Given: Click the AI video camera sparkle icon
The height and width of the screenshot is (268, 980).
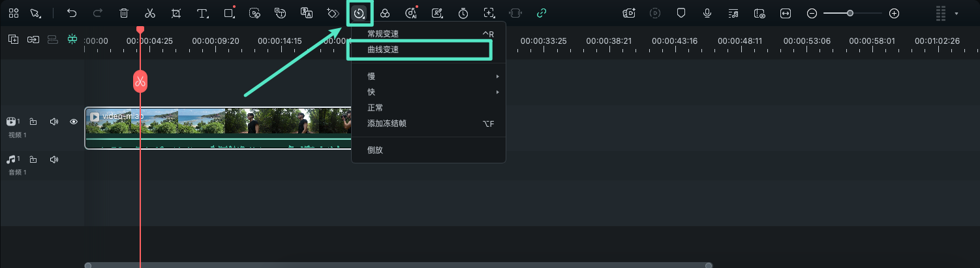Looking at the screenshot, I should click(629, 13).
